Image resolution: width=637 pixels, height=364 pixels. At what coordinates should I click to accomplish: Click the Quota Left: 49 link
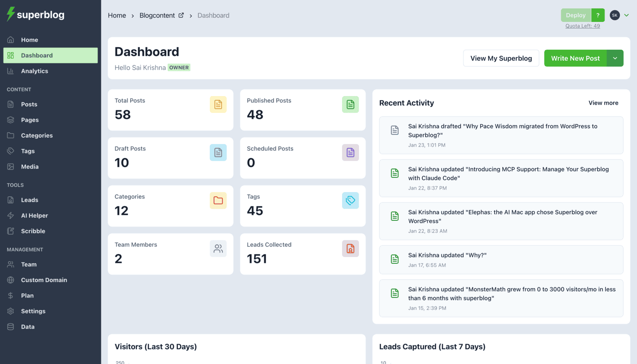tap(583, 26)
